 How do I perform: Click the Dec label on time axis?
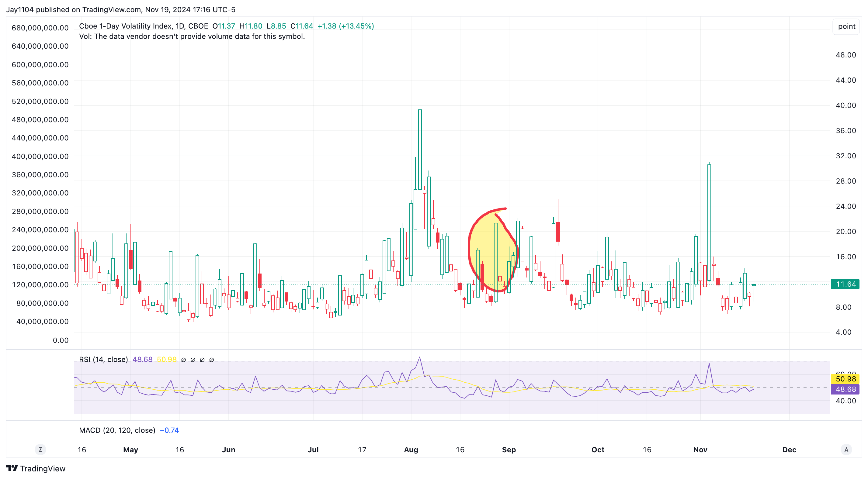coord(789,450)
